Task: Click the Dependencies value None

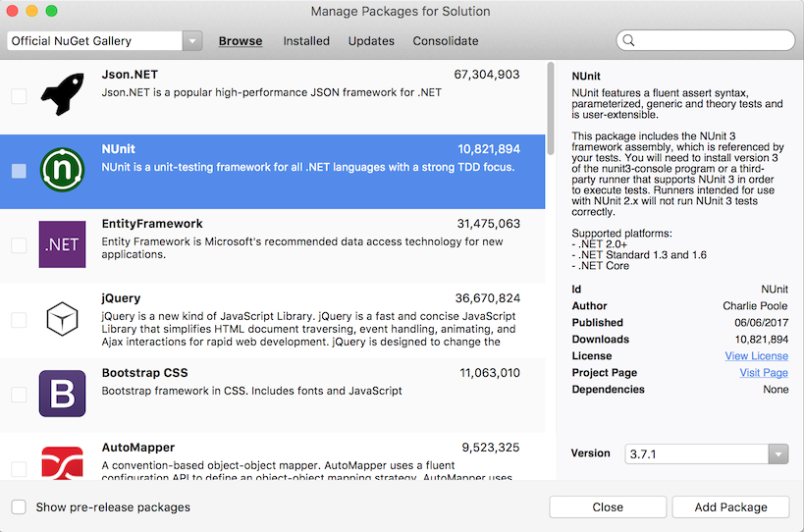Action: pyautogui.click(x=776, y=390)
